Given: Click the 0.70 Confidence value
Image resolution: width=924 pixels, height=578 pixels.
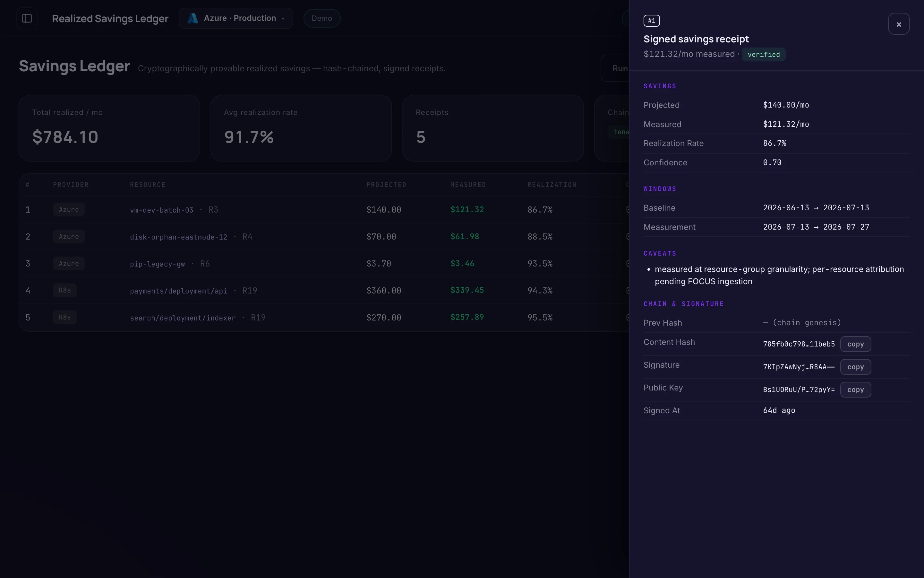Looking at the screenshot, I should 772,162.
